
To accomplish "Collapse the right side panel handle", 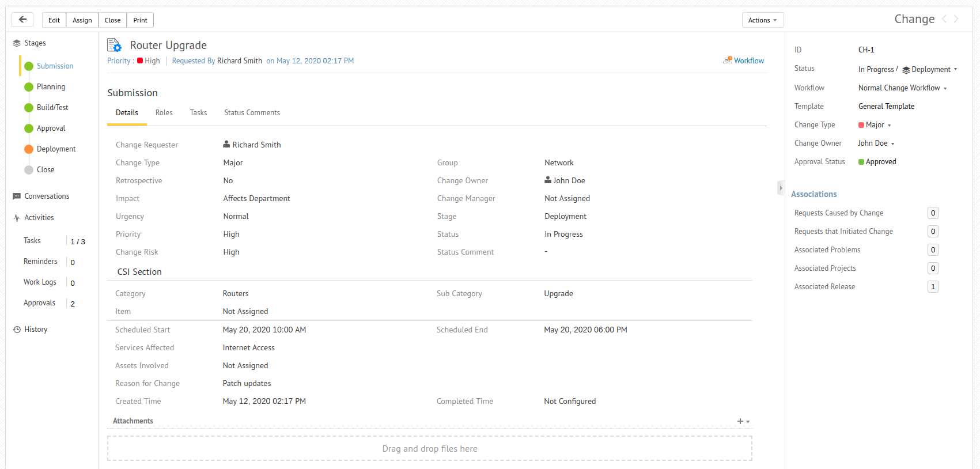I will point(781,188).
